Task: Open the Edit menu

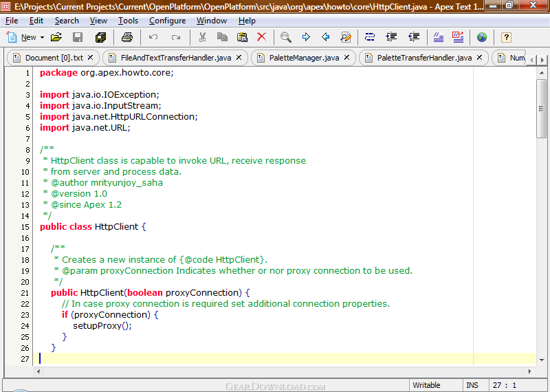Action: click(x=36, y=21)
